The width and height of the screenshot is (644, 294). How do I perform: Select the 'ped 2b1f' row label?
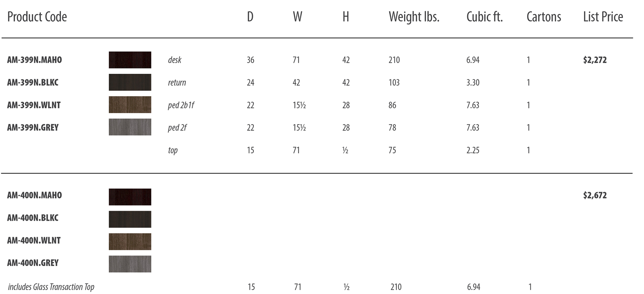point(181,105)
